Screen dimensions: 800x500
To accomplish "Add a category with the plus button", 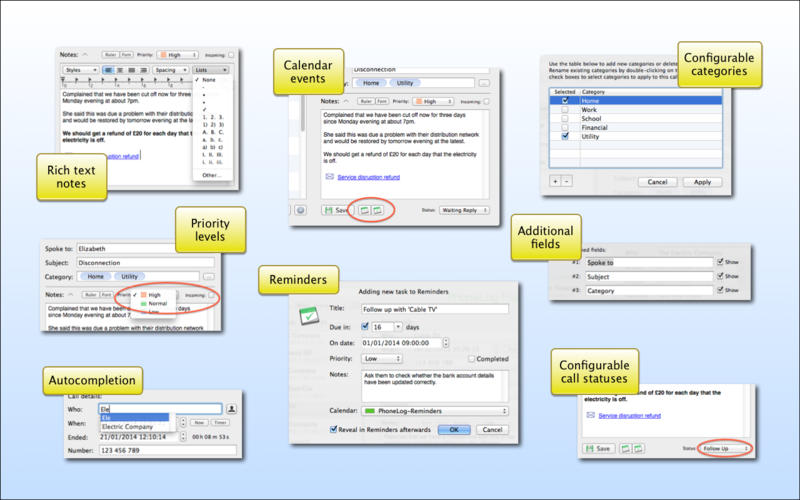I will click(x=555, y=181).
